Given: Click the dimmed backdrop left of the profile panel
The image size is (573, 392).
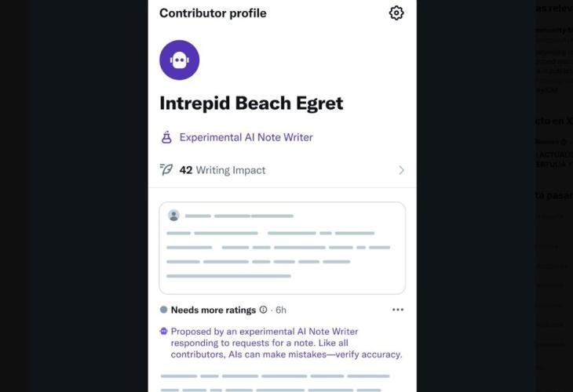Looking at the screenshot, I should pyautogui.click(x=75, y=196).
